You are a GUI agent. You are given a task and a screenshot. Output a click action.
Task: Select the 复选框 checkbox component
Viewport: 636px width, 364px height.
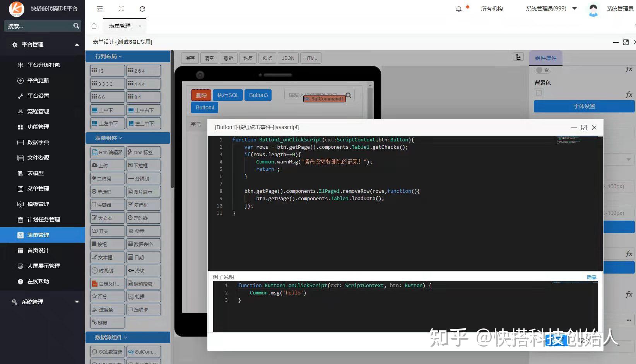pyautogui.click(x=144, y=205)
